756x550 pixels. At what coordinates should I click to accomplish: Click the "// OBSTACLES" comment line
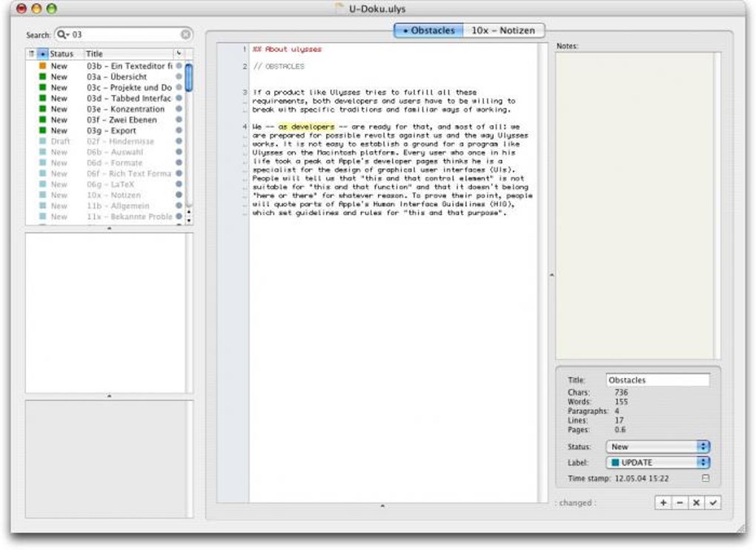coord(279,66)
